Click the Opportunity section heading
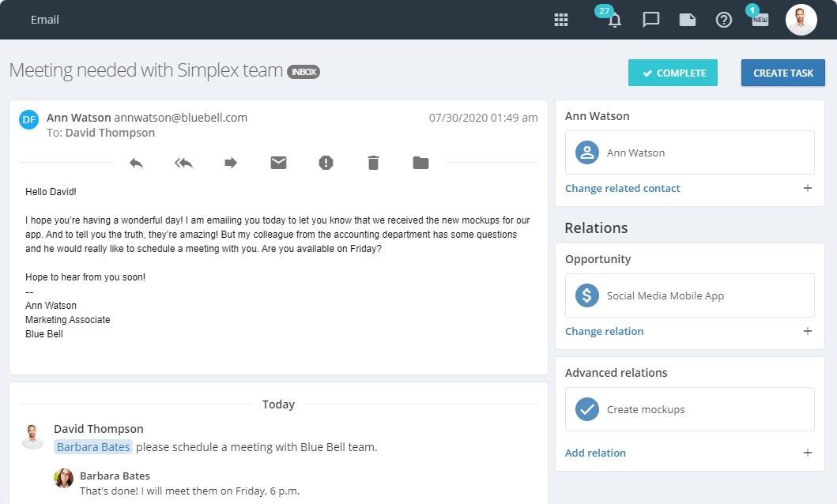This screenshot has height=504, width=837. (598, 259)
